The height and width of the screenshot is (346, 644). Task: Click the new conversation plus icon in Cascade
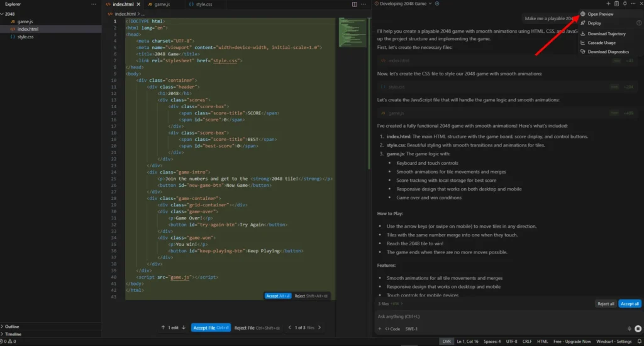[x=608, y=4]
